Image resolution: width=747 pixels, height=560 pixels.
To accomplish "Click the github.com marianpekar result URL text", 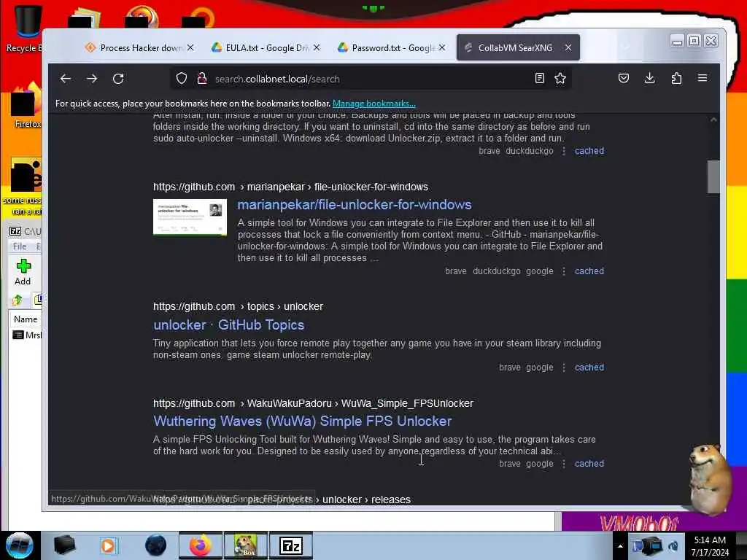I will coord(290,187).
